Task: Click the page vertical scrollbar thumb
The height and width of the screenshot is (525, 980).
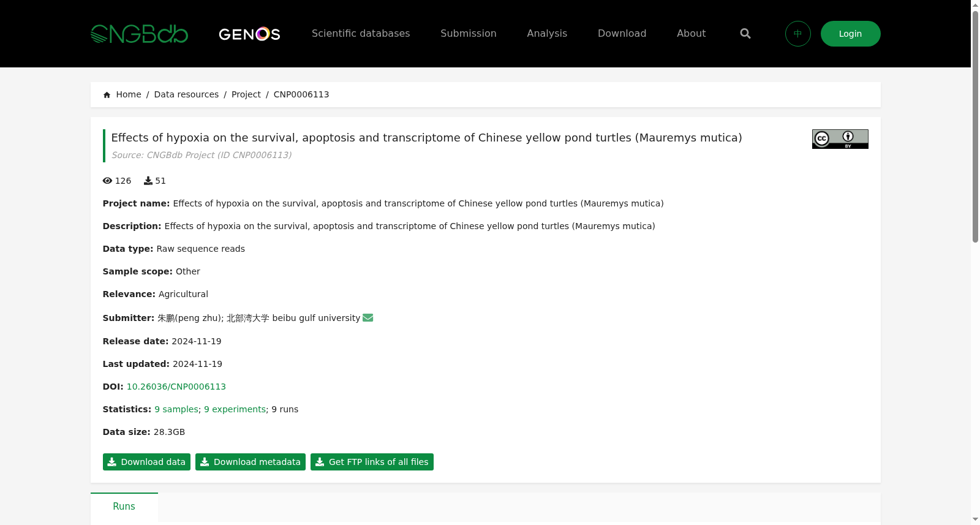Action: pyautogui.click(x=975, y=127)
